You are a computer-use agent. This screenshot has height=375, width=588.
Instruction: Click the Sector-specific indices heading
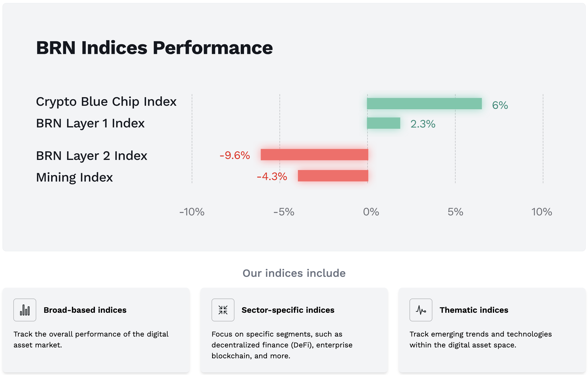(x=288, y=310)
